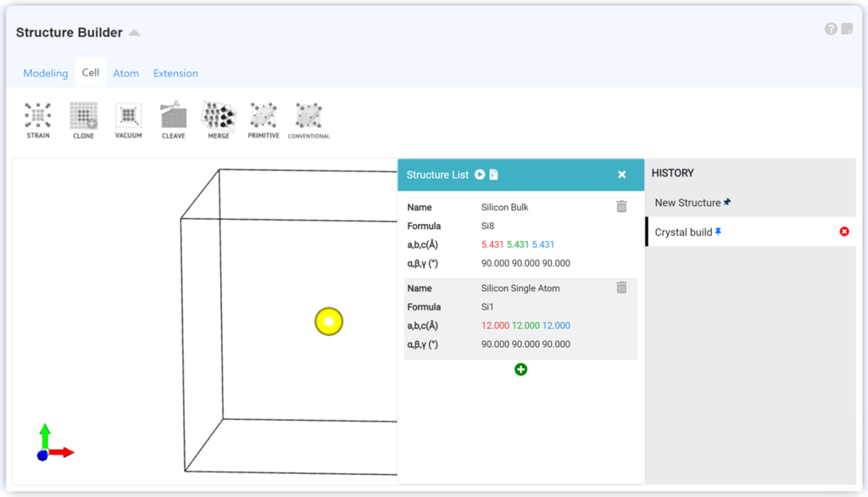This screenshot has width=868, height=497.
Task: Choose the Cleave tool
Action: [173, 120]
